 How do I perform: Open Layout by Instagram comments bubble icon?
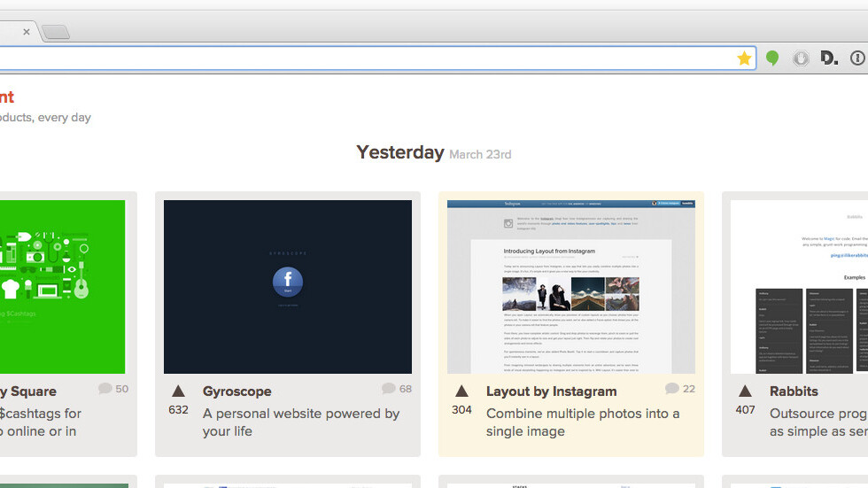pos(671,389)
